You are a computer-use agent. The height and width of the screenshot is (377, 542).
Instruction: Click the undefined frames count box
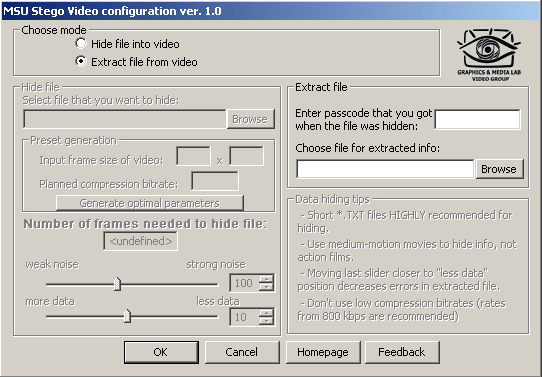click(140, 241)
